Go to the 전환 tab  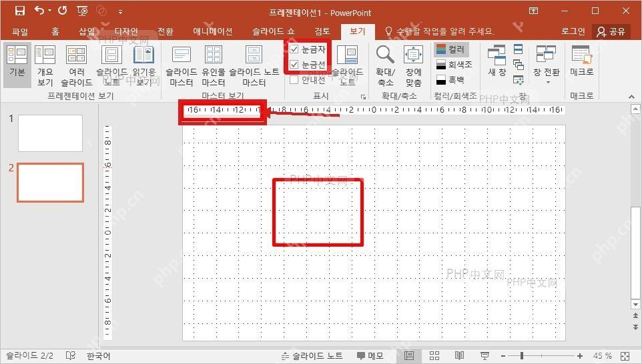(x=166, y=31)
